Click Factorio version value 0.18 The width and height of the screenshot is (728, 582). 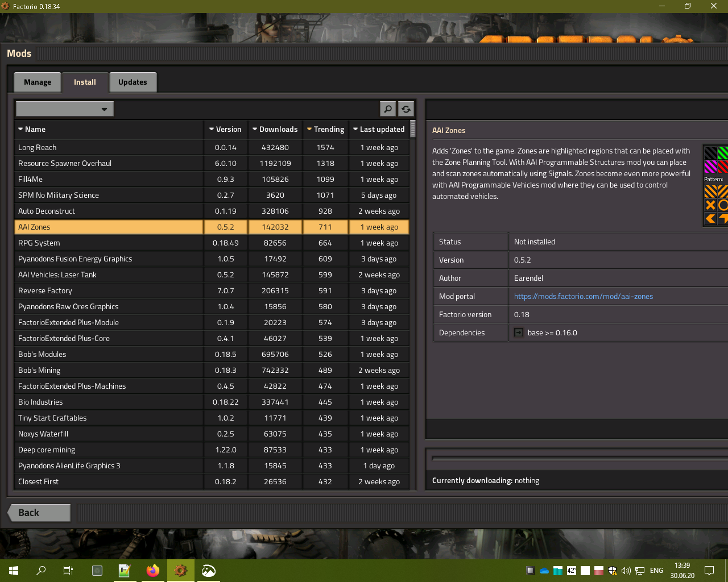(x=522, y=314)
